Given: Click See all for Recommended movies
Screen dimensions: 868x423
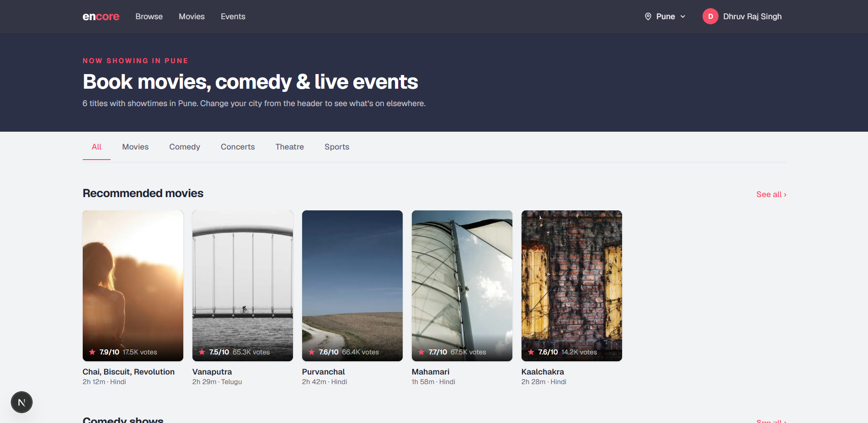Looking at the screenshot, I should point(771,194).
